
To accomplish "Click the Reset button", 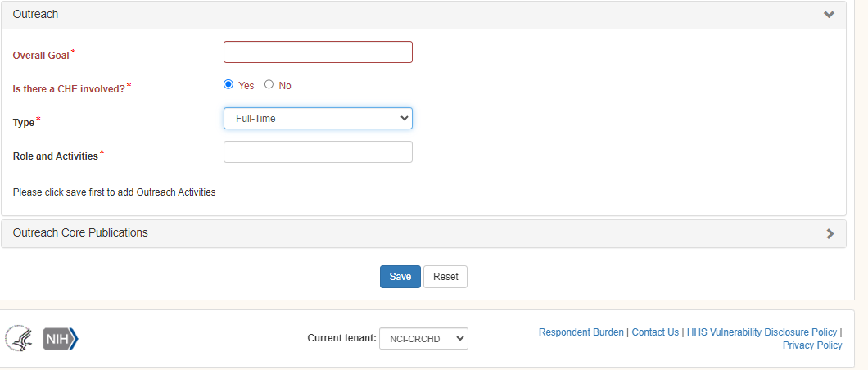I will (445, 277).
